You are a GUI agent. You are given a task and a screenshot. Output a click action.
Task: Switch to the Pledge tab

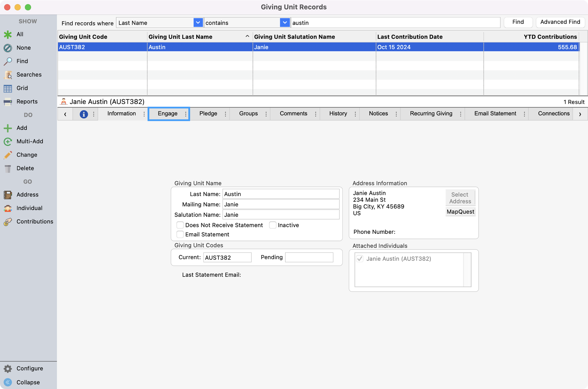[208, 114]
